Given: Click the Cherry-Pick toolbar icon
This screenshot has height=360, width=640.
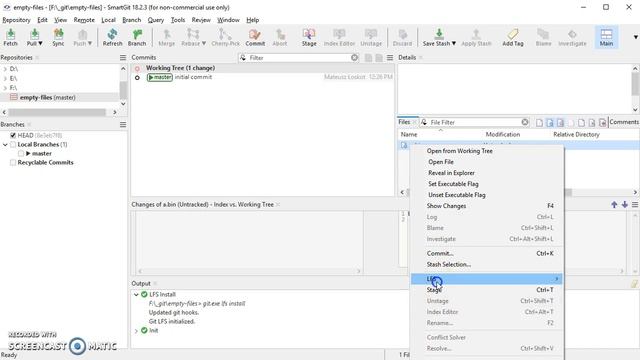Looking at the screenshot, I should [x=225, y=38].
